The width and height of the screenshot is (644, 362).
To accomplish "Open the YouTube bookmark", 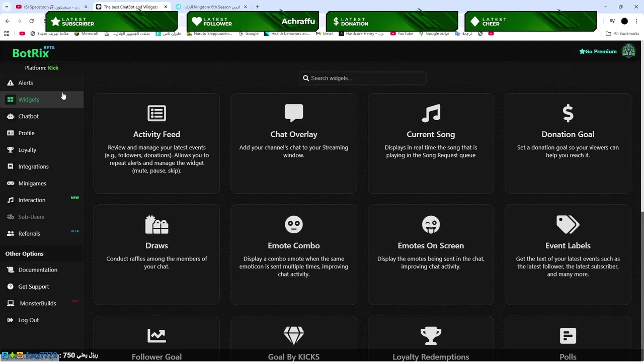I will click(401, 34).
